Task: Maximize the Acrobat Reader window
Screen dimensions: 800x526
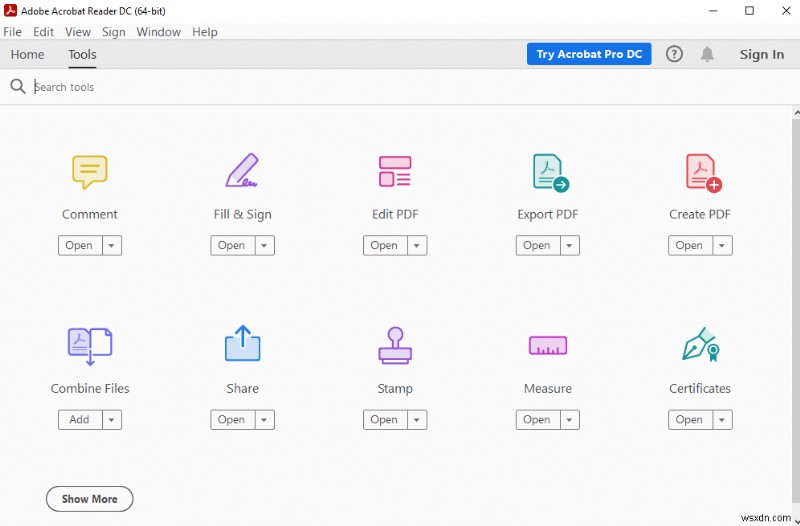Action: pyautogui.click(x=749, y=11)
